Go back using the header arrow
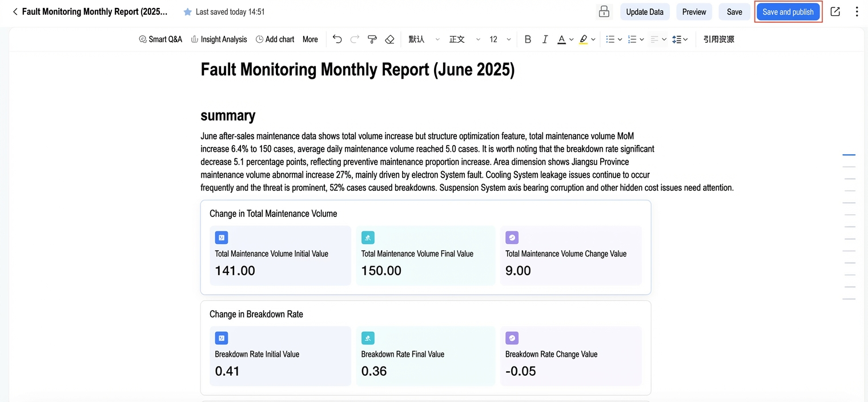 15,11
